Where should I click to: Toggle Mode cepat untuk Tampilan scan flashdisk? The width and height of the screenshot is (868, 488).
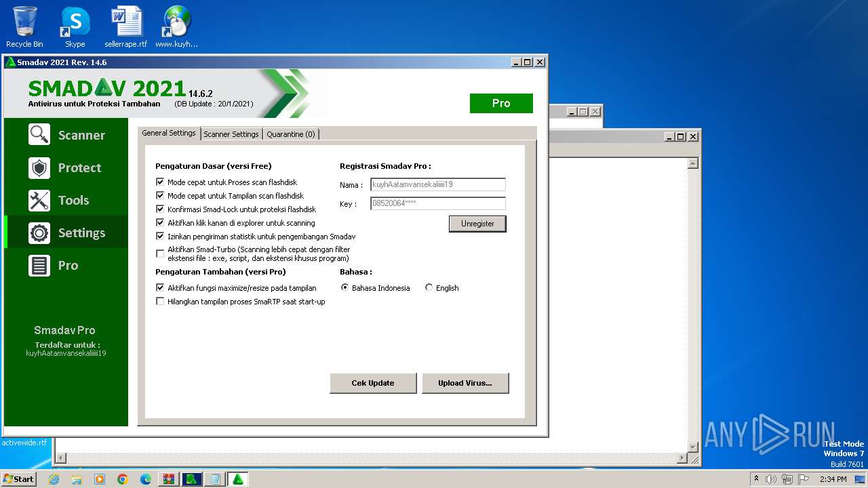[x=160, y=196]
